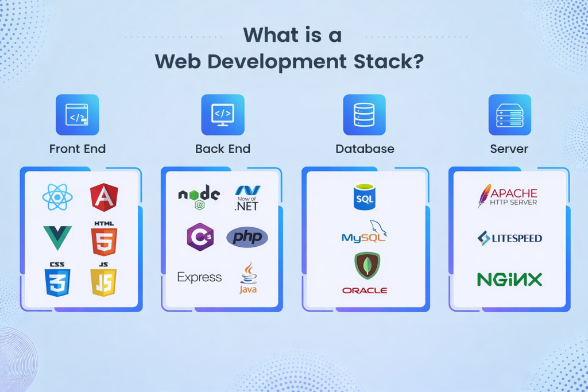This screenshot has height=392, width=588.
Task: Click the purple C# hexagon icon
Action: pos(200,237)
